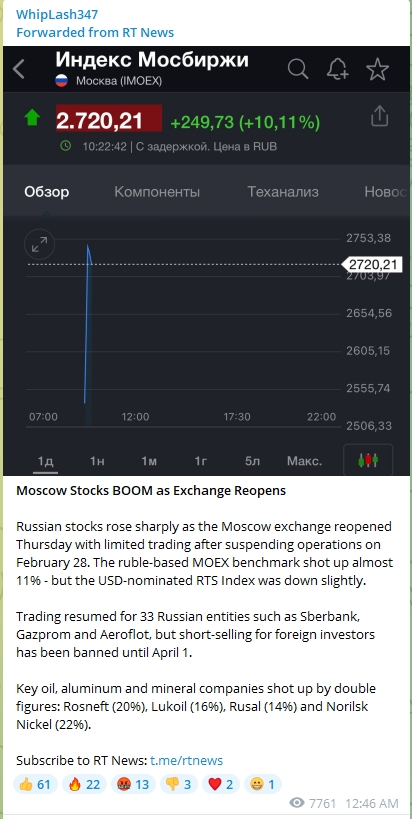412x819 pixels.
Task: Open the t.me/rtnews link
Action: pos(186,760)
